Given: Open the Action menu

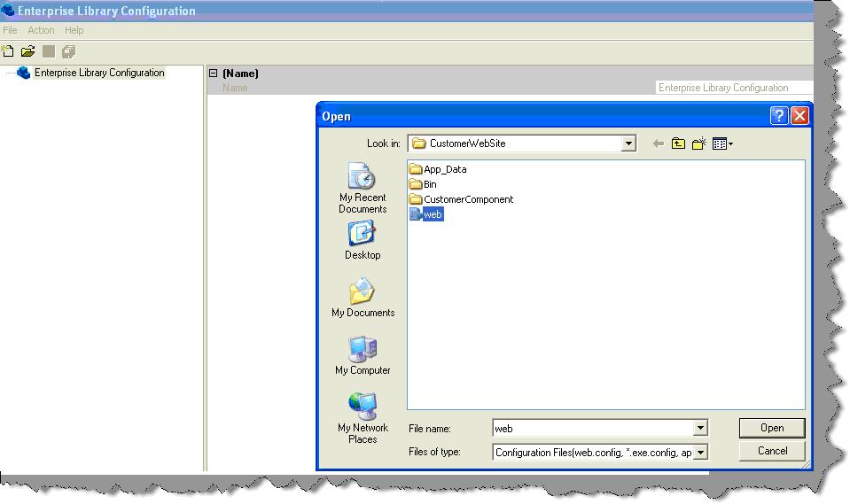Looking at the screenshot, I should click(x=41, y=30).
